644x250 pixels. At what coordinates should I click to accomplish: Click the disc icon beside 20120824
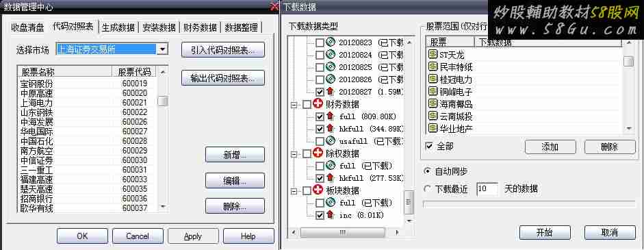(x=331, y=55)
